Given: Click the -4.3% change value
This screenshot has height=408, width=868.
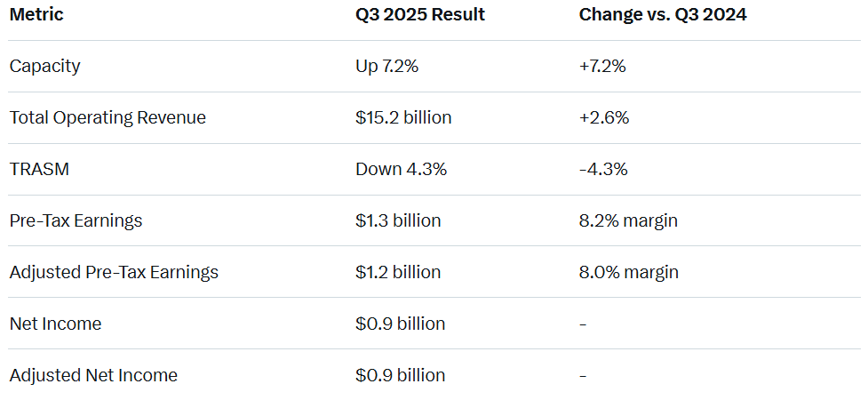Looking at the screenshot, I should click(x=603, y=169).
